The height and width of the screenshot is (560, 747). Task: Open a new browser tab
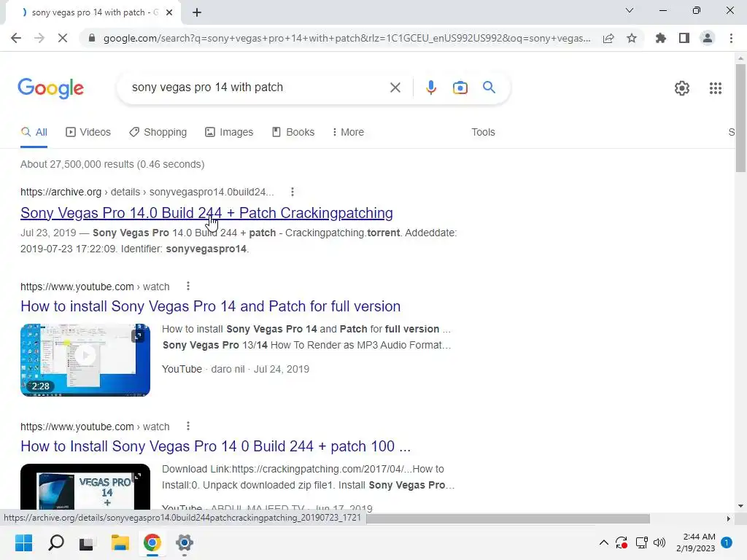(197, 12)
